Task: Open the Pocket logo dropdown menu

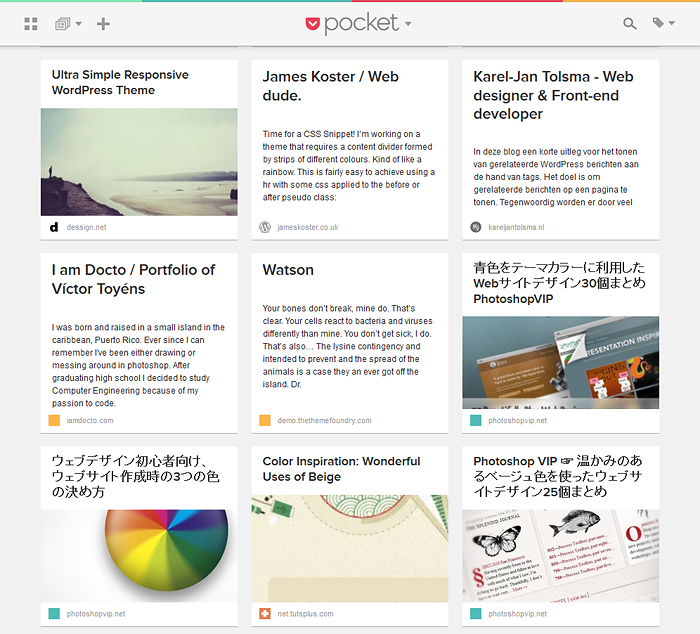Action: click(358, 23)
